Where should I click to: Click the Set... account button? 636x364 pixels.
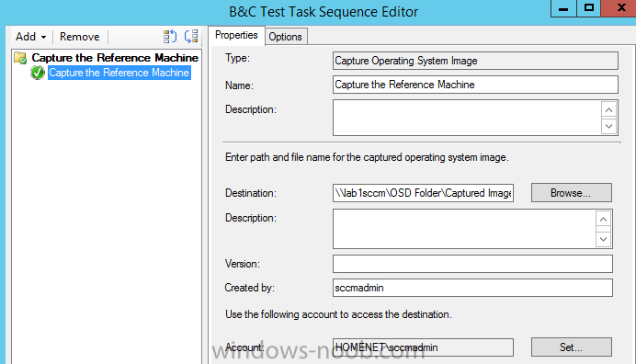coord(571,347)
